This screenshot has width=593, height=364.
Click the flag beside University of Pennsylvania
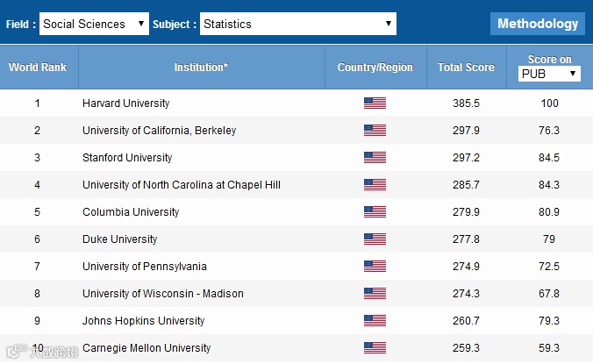(375, 267)
